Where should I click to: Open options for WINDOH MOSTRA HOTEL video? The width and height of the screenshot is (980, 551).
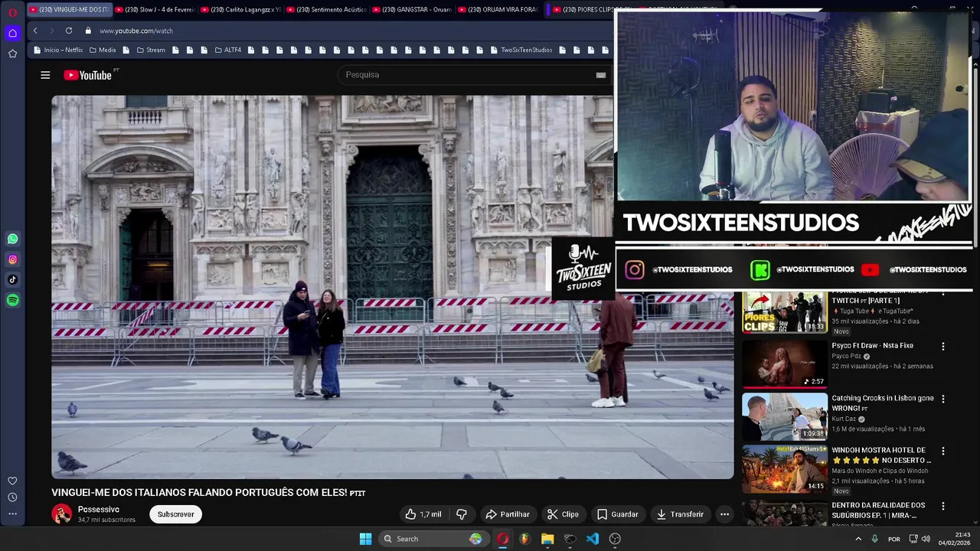942,451
